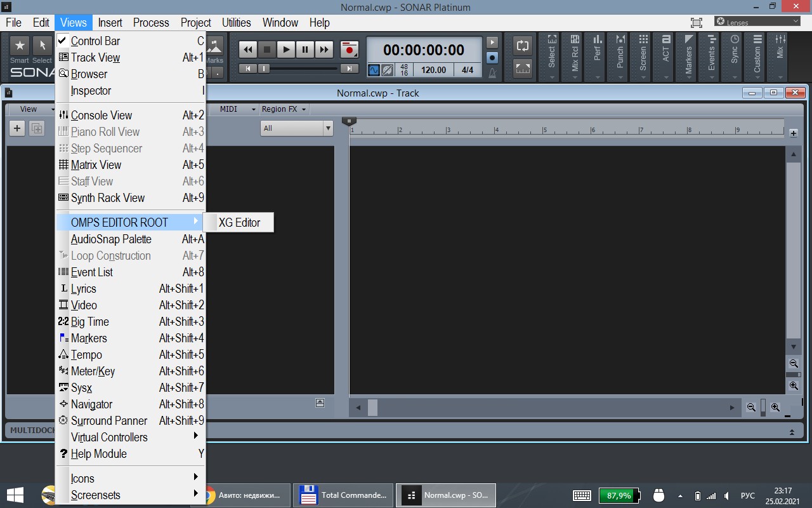The image size is (812, 508).
Task: Add a new track with plus button
Action: click(17, 128)
